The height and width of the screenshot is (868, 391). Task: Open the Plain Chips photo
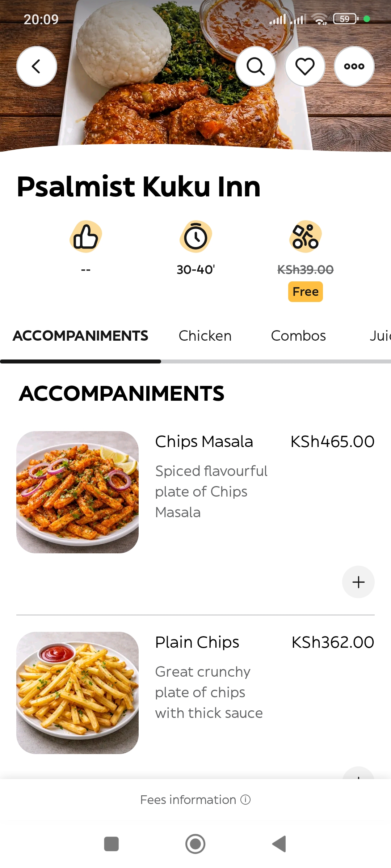(77, 693)
